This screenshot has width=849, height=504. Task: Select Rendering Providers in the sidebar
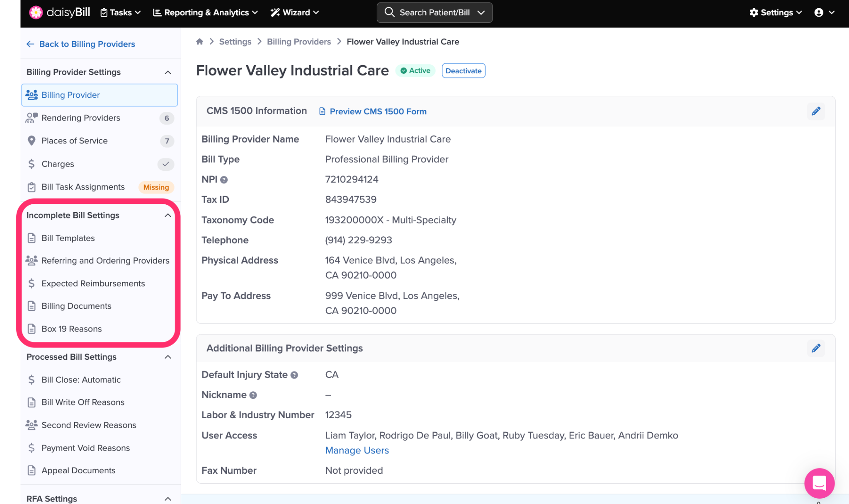point(81,118)
